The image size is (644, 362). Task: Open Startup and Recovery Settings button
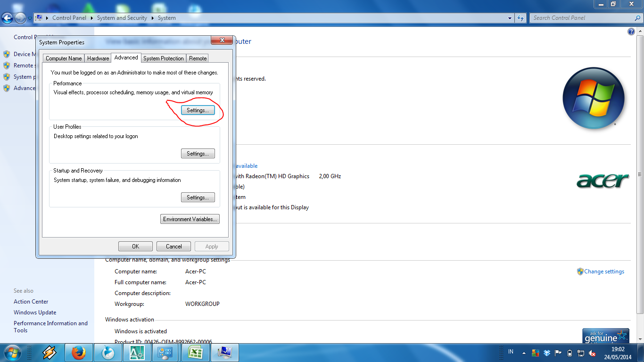pyautogui.click(x=198, y=197)
